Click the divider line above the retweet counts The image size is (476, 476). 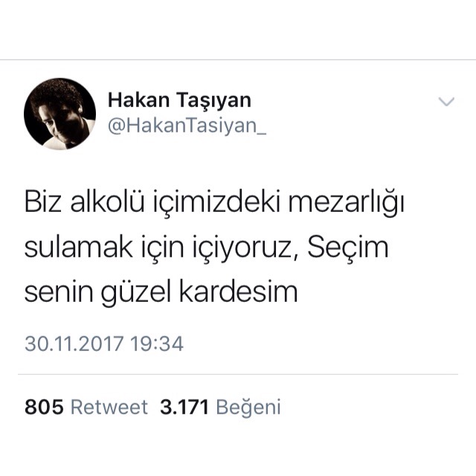238,374
